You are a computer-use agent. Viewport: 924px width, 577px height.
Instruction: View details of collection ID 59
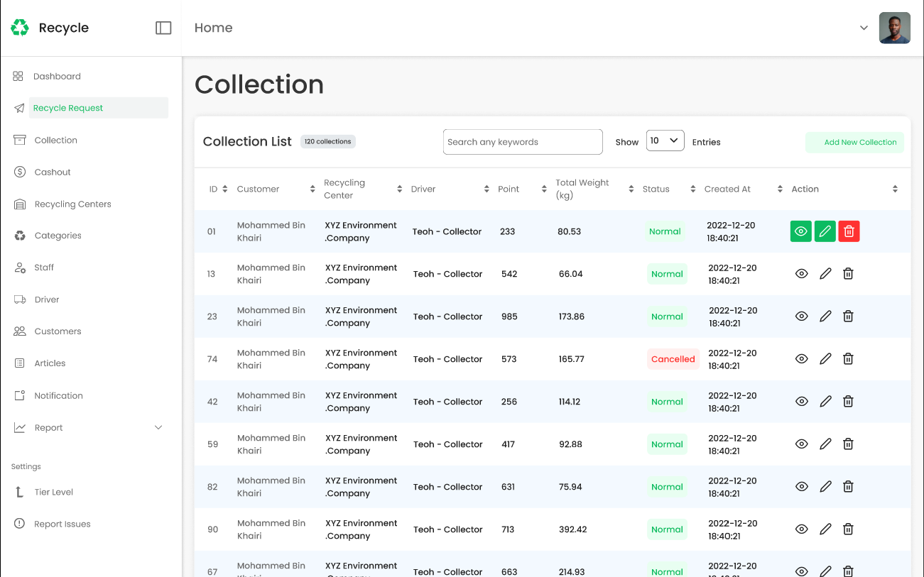pos(802,444)
